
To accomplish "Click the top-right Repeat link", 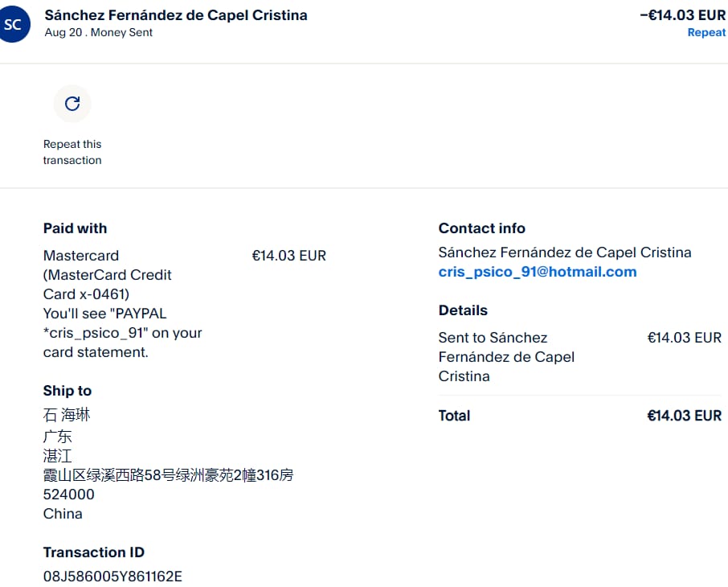I will 706,33.
